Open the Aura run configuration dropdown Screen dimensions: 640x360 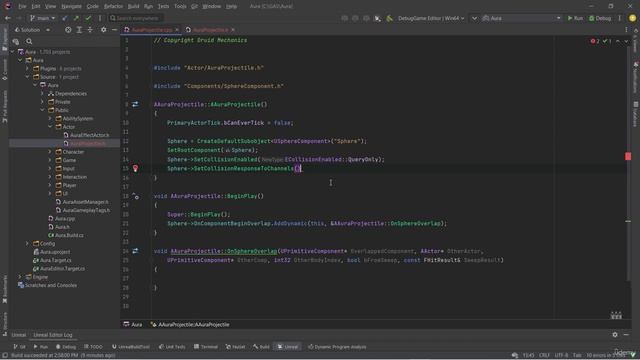(x=521, y=18)
